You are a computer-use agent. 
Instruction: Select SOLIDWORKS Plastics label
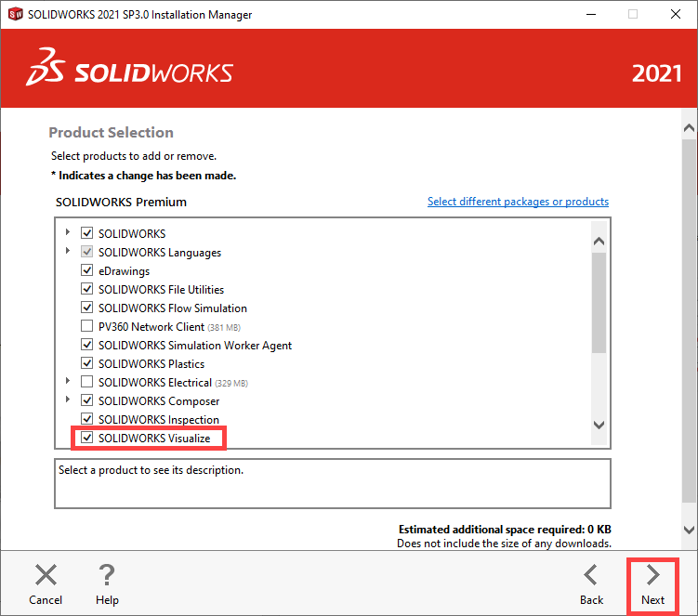point(151,364)
